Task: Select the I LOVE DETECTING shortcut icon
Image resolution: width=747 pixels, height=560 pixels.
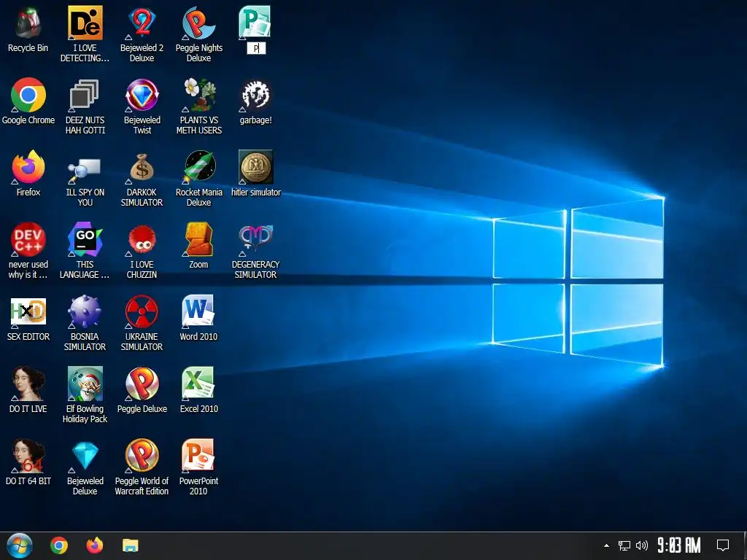Action: 85,23
